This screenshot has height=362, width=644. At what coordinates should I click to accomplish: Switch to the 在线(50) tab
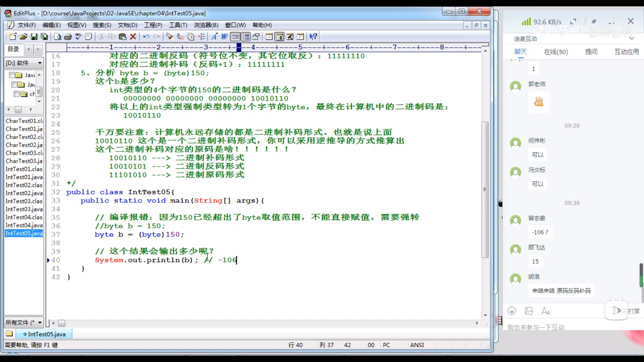coord(556,52)
